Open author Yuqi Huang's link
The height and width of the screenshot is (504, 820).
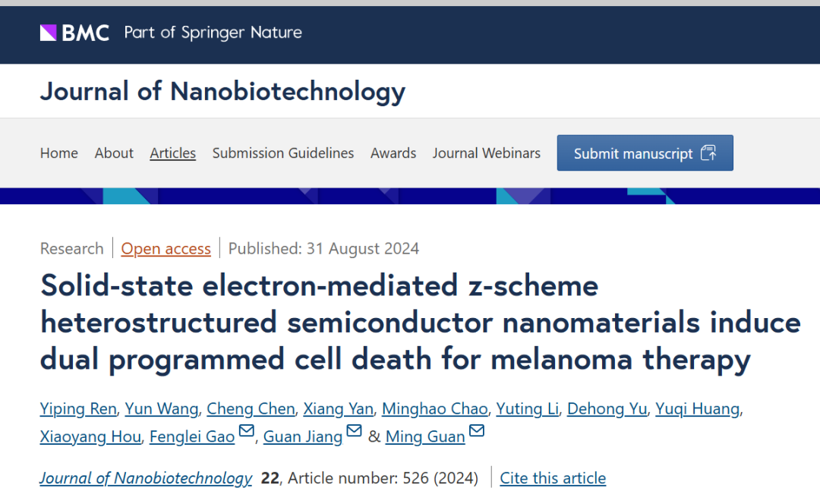697,409
